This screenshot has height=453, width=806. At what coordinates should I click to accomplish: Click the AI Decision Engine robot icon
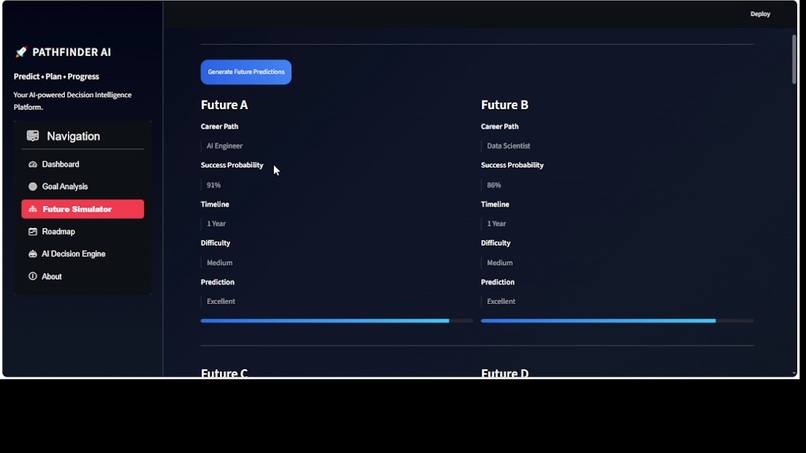click(33, 254)
